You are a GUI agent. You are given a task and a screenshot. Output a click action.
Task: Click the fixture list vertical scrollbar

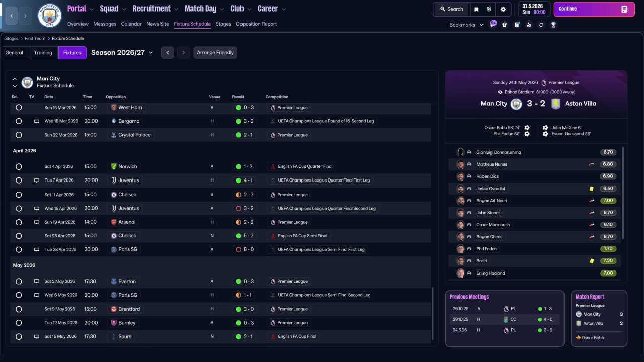(432, 314)
